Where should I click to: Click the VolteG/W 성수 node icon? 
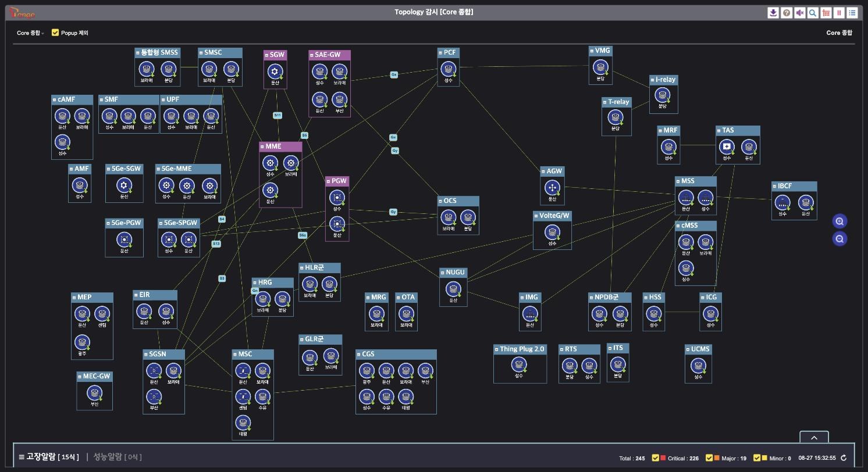552,232
